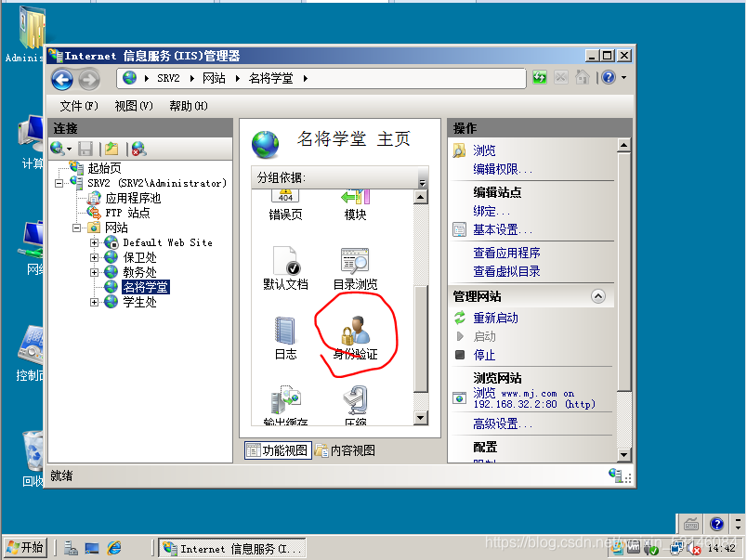Expand the 学生处 tree node
747x560 pixels.
pyautogui.click(x=95, y=302)
